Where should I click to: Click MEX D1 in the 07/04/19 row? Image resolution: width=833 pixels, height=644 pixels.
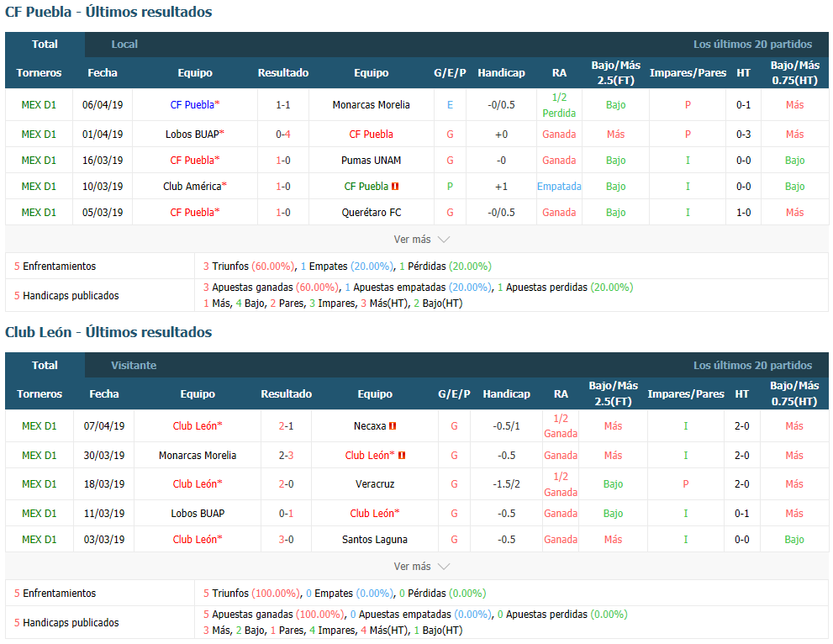(39, 426)
